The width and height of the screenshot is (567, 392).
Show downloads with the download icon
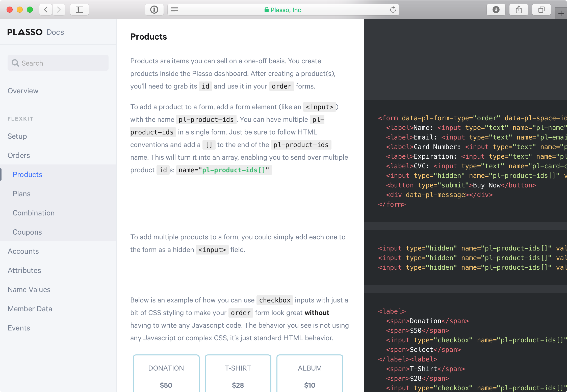[x=496, y=10]
